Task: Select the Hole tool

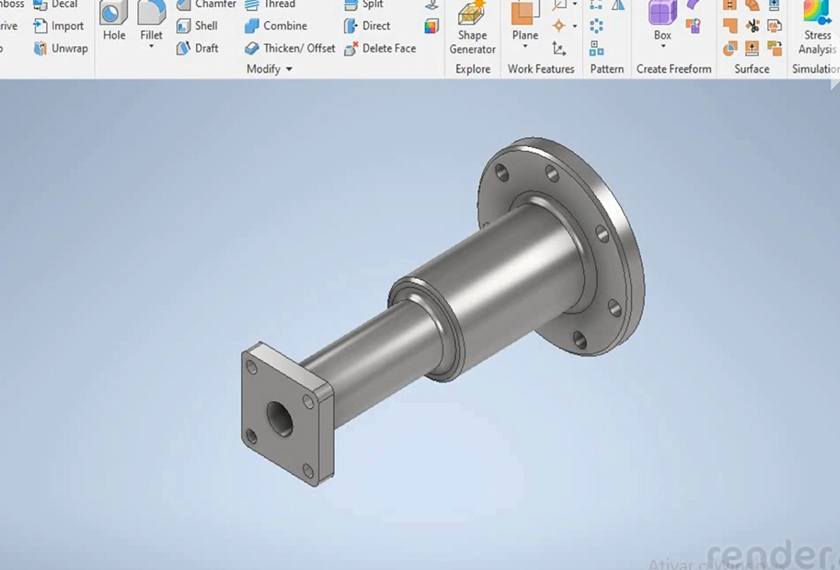Action: coord(114,20)
